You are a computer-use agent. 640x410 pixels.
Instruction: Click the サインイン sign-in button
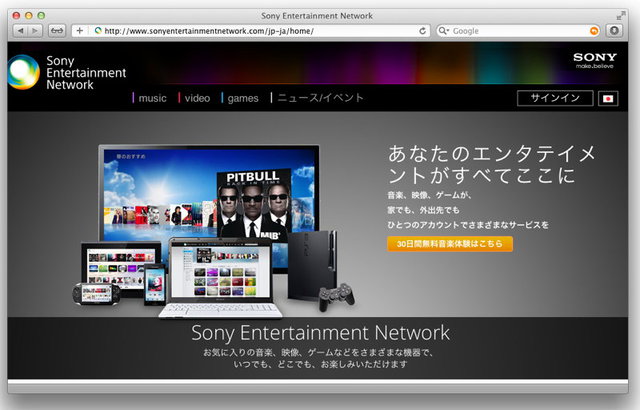tap(555, 98)
